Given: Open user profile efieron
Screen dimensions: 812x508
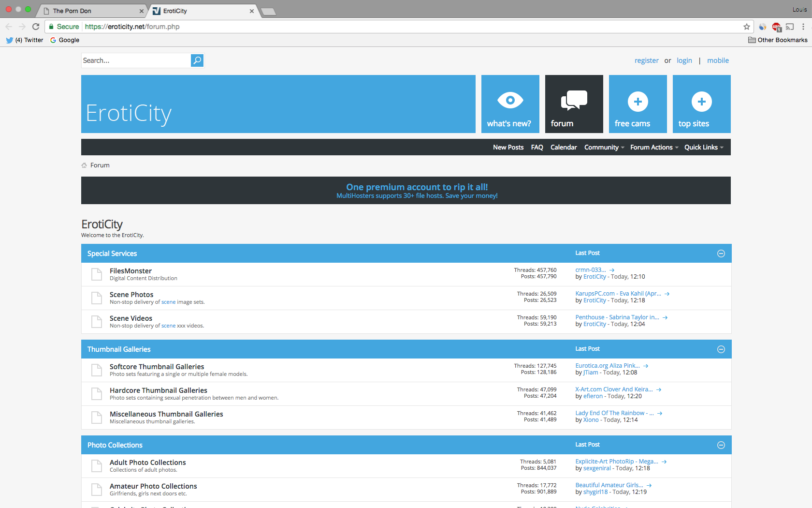Looking at the screenshot, I should point(593,396).
